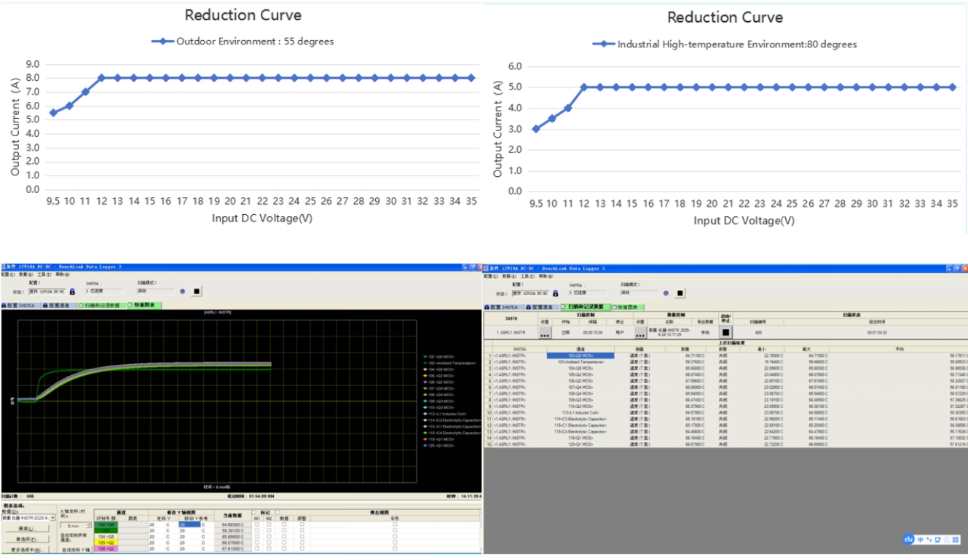Open the first '...' settings button in scan control row
Image resolution: width=968 pixels, height=560 pixels.
545,333
